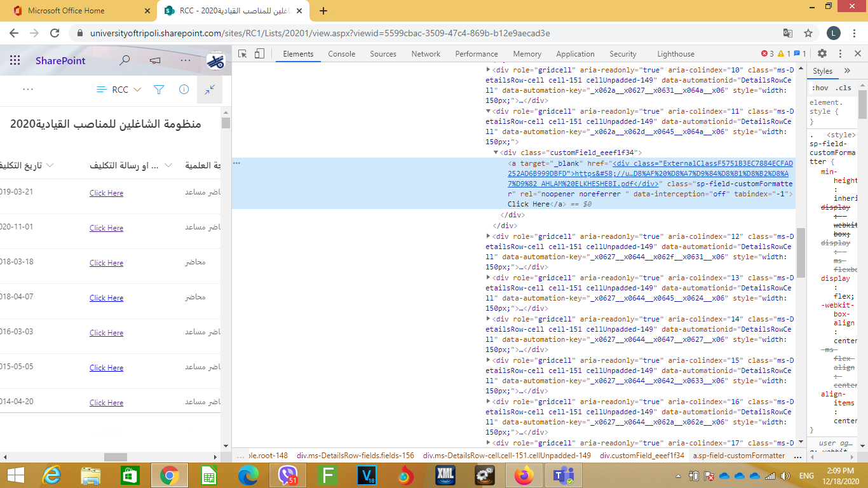Image resolution: width=868 pixels, height=488 pixels.
Task: Switch to the Performance tab
Action: (477, 54)
